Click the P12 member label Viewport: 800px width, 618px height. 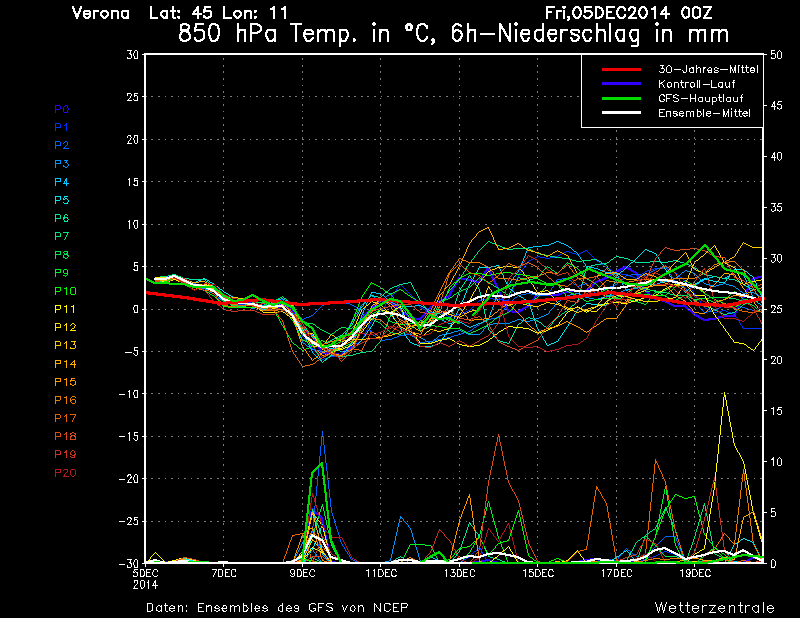click(65, 327)
